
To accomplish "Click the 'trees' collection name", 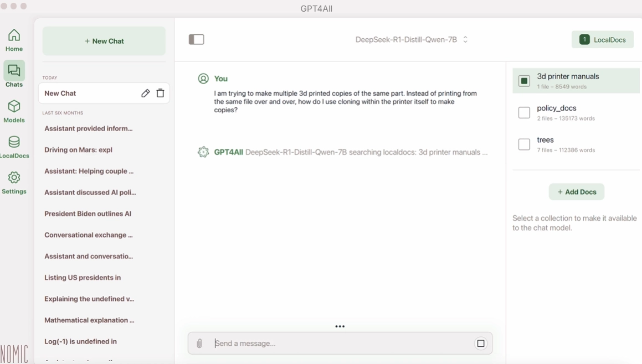I will coord(545,140).
